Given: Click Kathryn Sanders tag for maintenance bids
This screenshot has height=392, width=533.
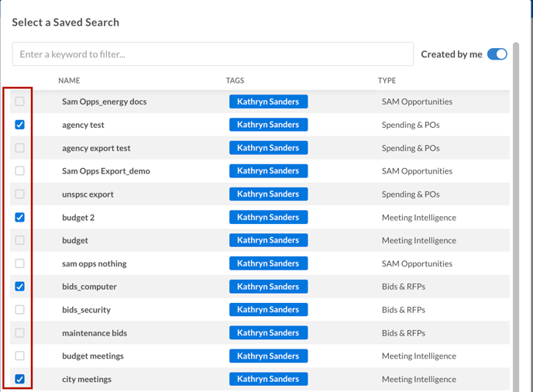Looking at the screenshot, I should pos(268,333).
